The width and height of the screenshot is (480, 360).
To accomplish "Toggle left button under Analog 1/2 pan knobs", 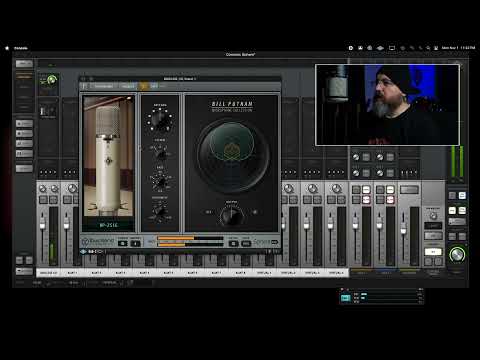I will click(43, 200).
